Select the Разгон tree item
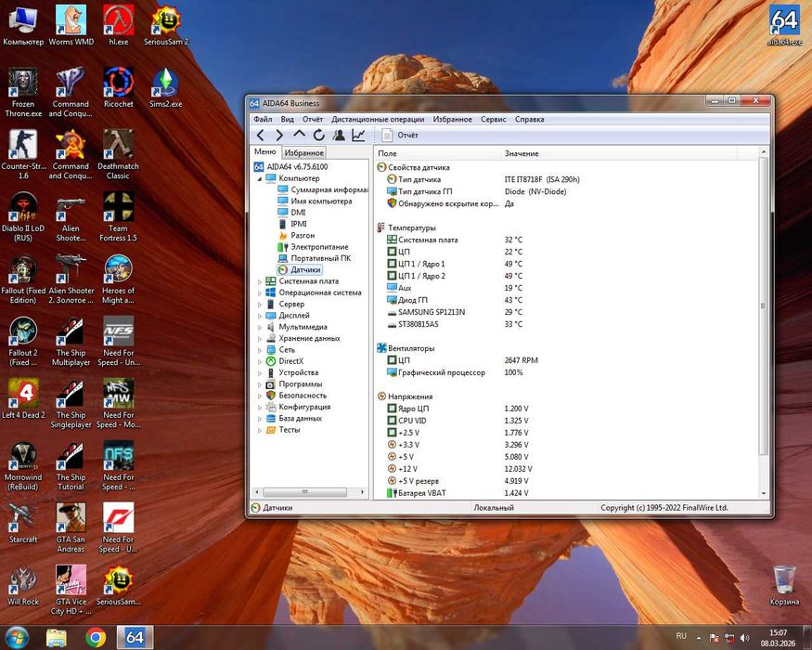812x650 pixels. pyautogui.click(x=303, y=236)
